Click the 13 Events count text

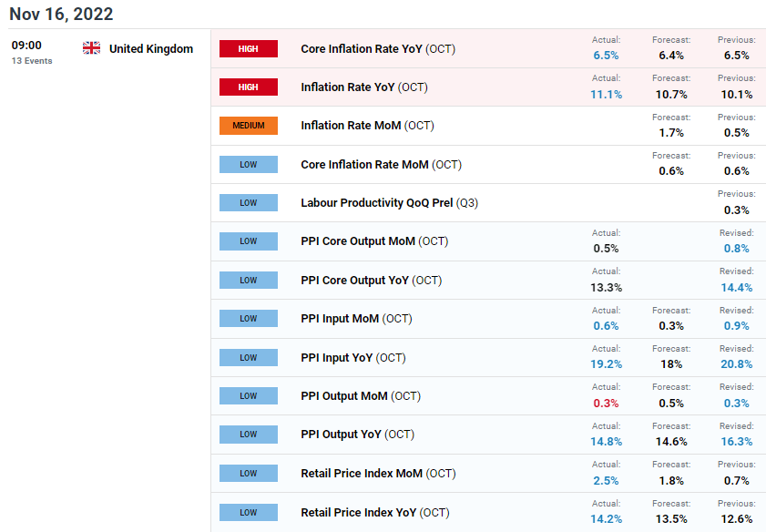(32, 60)
